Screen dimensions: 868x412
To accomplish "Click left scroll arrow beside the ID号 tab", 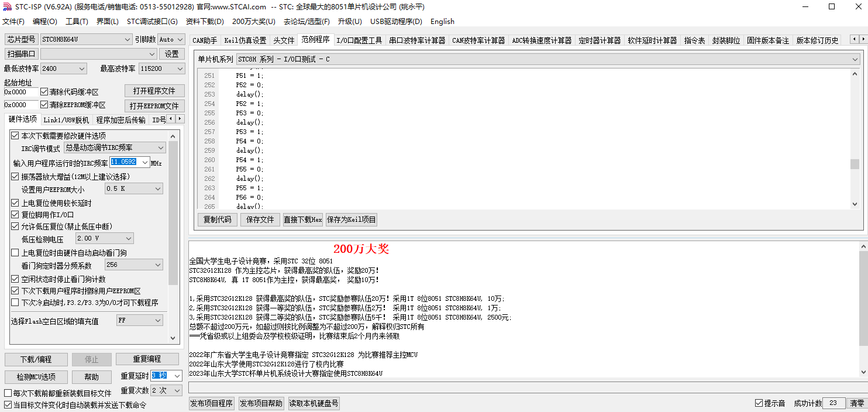I will (x=171, y=119).
